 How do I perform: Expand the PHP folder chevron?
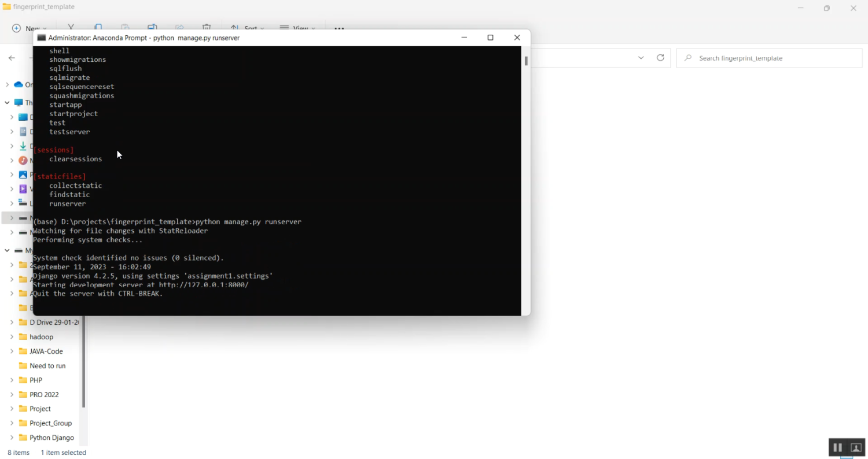[12, 380]
